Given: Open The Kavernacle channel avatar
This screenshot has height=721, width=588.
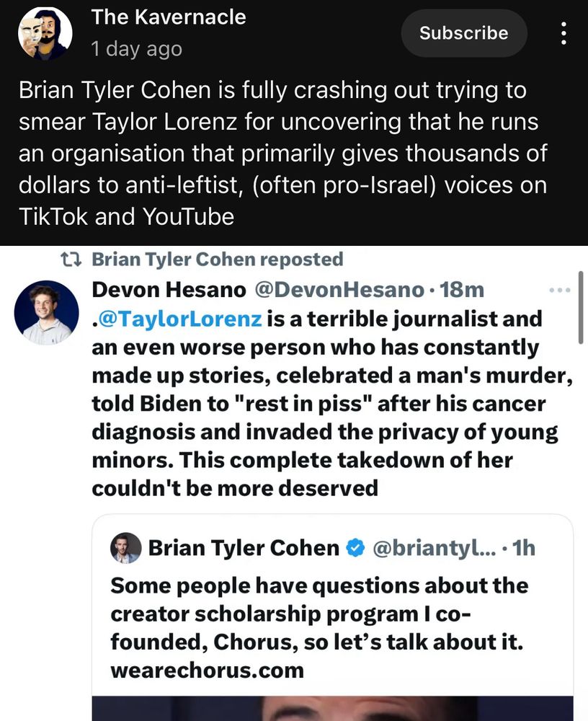Looking at the screenshot, I should pos(45,33).
